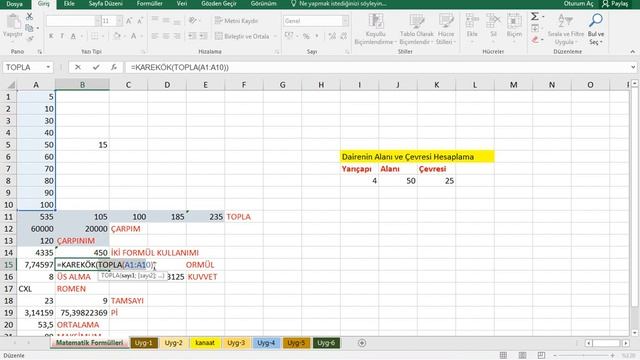
Task: Click the Page Layout view icon in status bar
Action: pyautogui.click(x=522, y=356)
